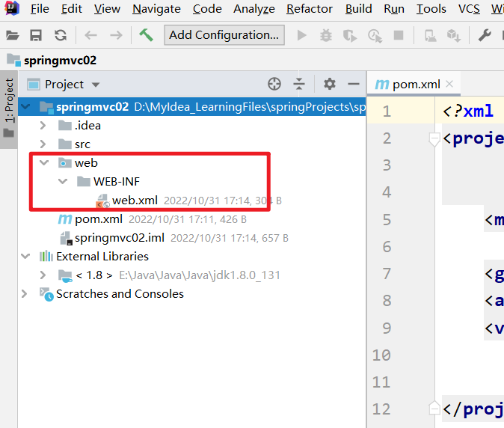Expand the < 1.8 > JDK node
The width and height of the screenshot is (504, 428).
click(43, 275)
